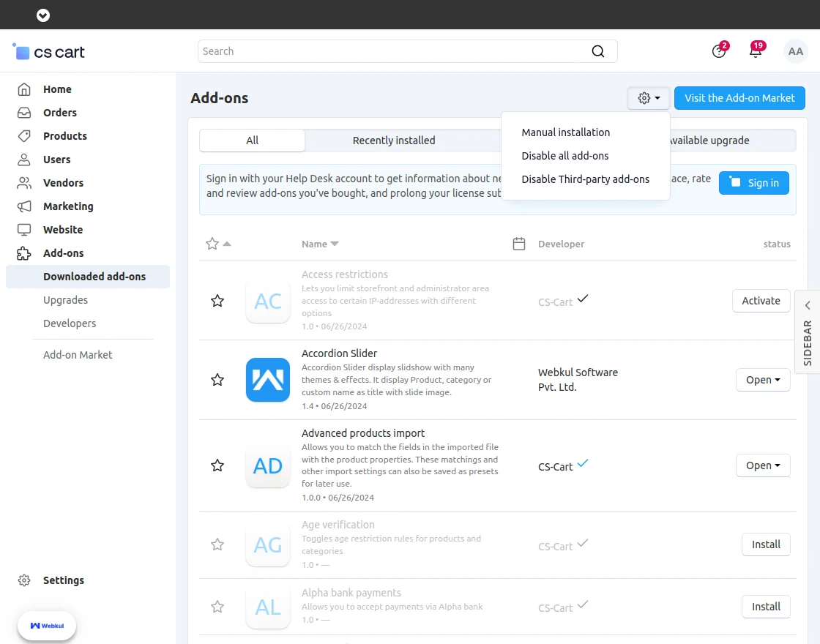Click the cs cart logo

click(x=48, y=52)
